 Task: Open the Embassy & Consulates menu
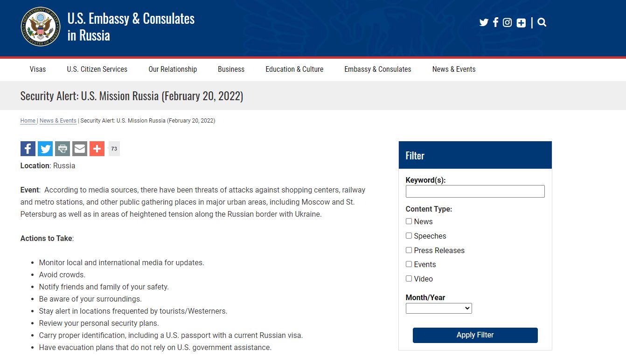(378, 69)
